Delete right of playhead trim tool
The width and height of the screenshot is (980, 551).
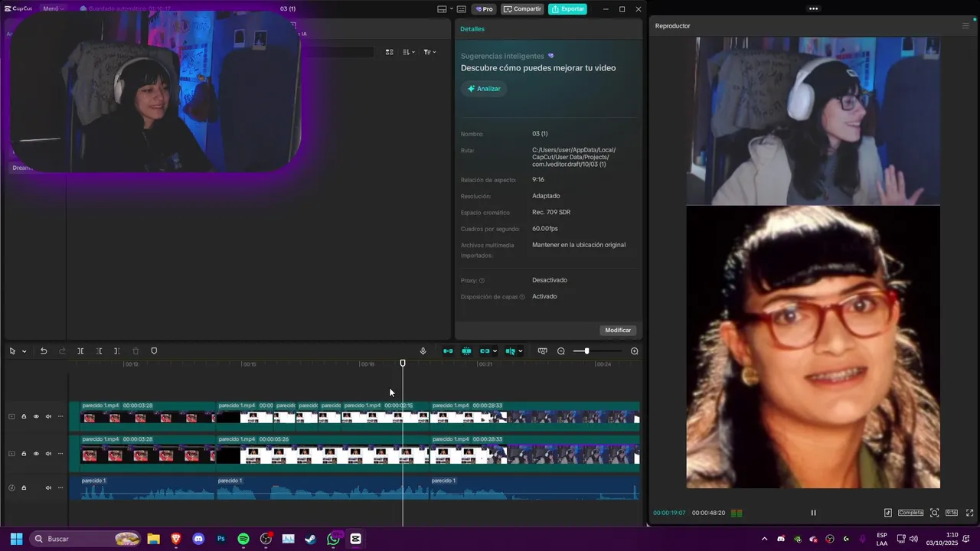116,351
